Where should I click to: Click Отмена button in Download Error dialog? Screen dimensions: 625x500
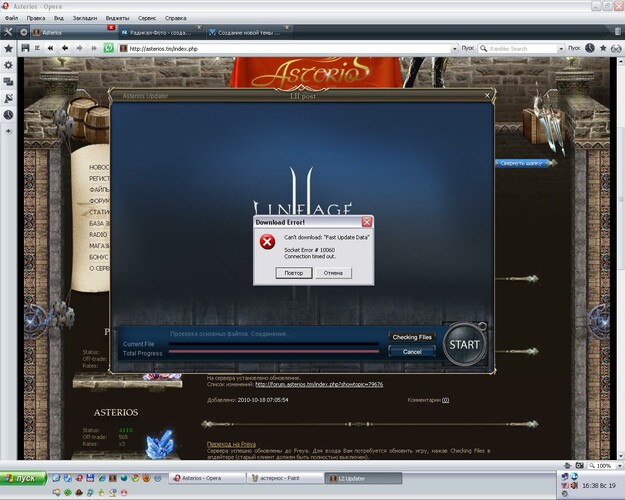point(333,273)
